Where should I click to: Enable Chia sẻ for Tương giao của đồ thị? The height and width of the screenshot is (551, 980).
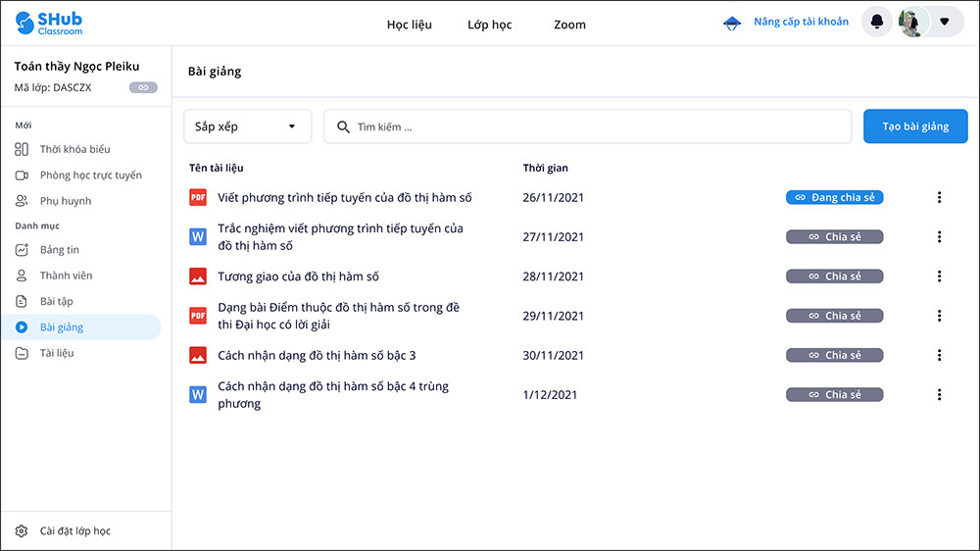click(834, 276)
